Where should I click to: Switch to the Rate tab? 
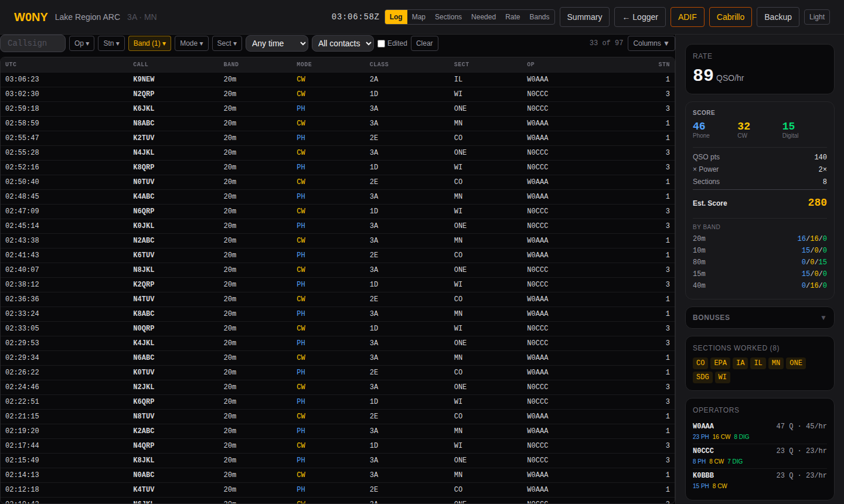pyautogui.click(x=513, y=17)
